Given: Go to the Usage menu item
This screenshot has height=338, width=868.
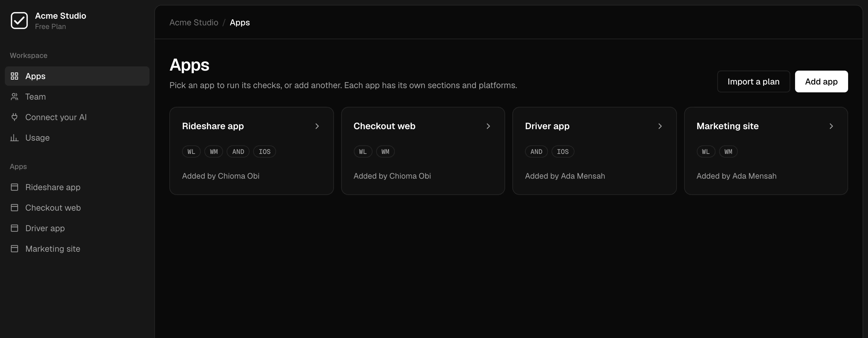Looking at the screenshot, I should (77, 138).
